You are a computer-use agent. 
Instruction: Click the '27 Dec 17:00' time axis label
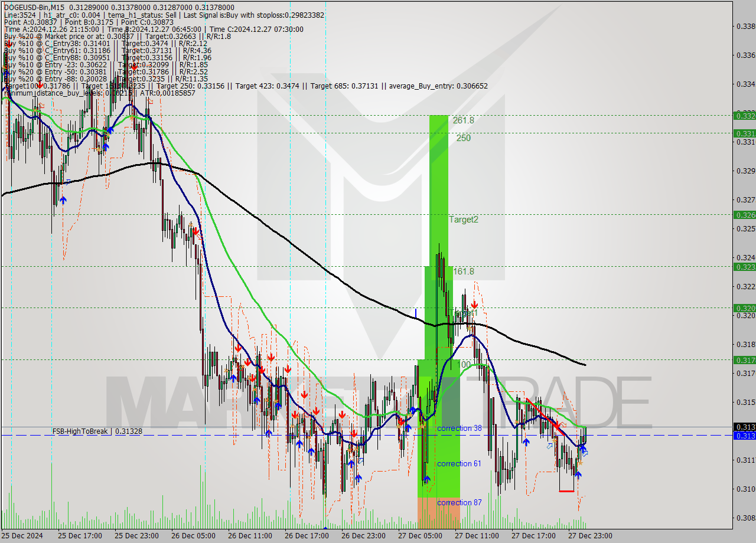pos(533,536)
